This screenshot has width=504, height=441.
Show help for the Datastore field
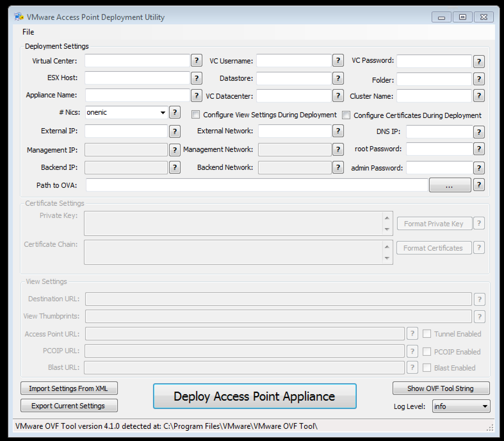pos(338,78)
